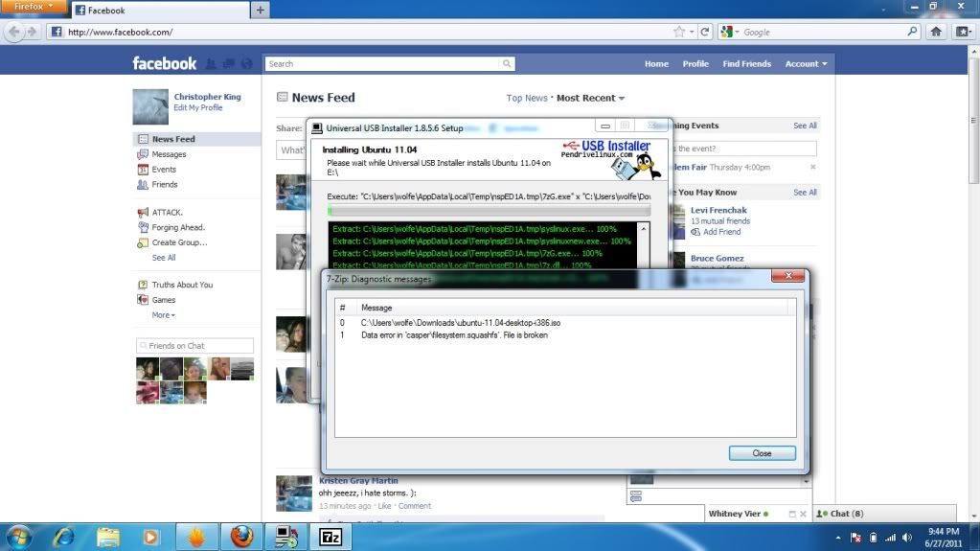Open Christopher King profile name
980x551 pixels.
point(207,97)
